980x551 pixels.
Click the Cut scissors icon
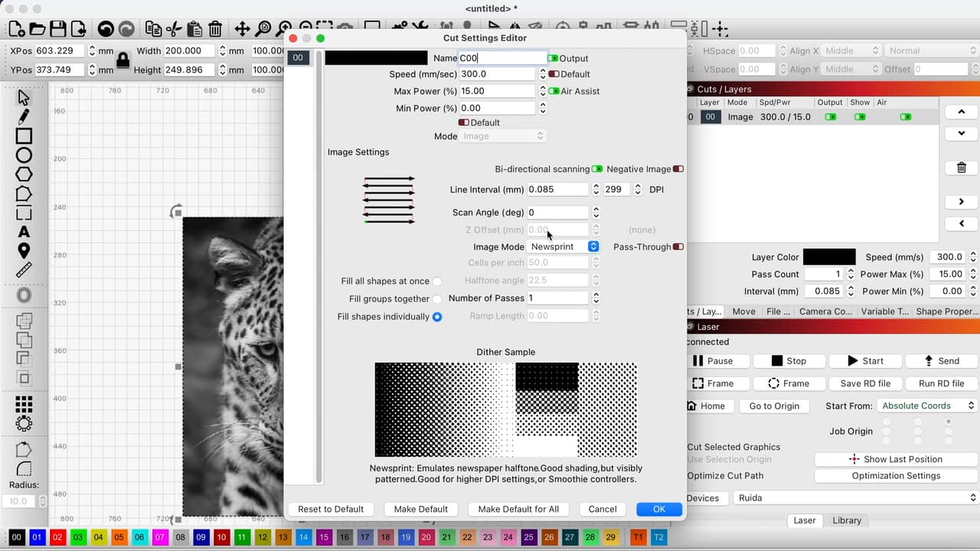pos(174,29)
